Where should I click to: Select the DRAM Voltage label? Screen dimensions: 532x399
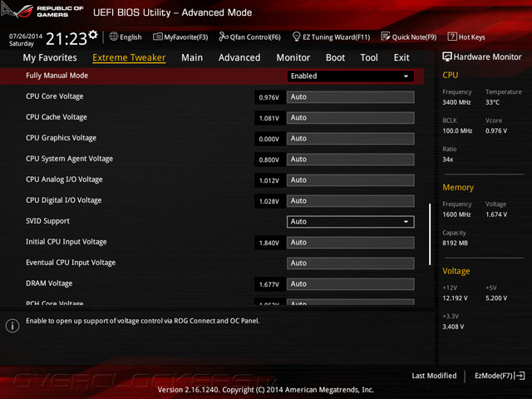(49, 283)
